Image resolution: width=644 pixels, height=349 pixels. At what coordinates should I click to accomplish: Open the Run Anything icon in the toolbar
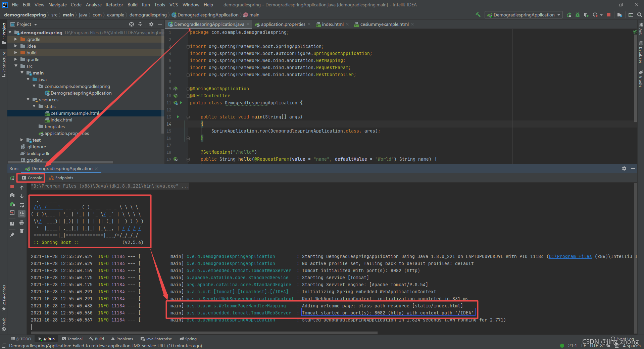coord(631,15)
